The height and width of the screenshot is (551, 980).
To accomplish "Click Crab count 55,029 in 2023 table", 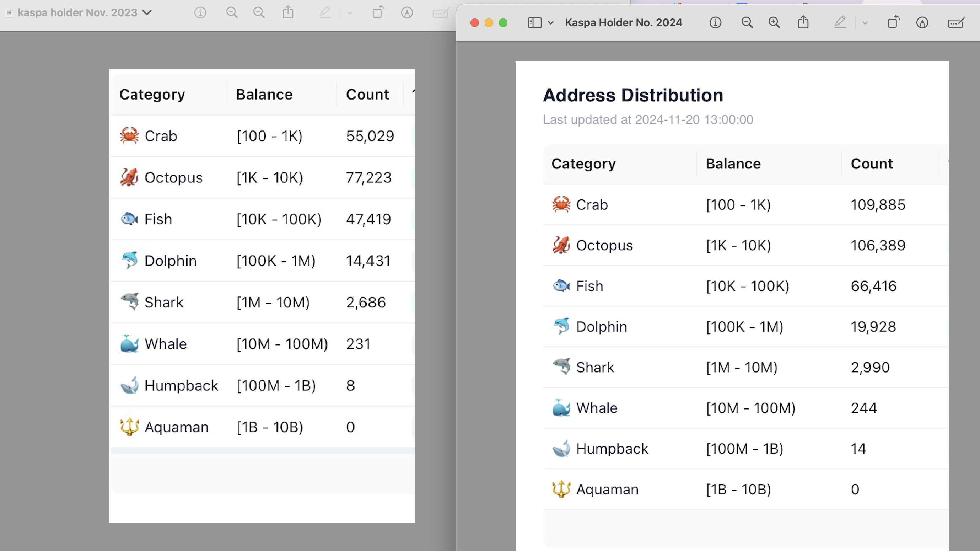I will [370, 136].
